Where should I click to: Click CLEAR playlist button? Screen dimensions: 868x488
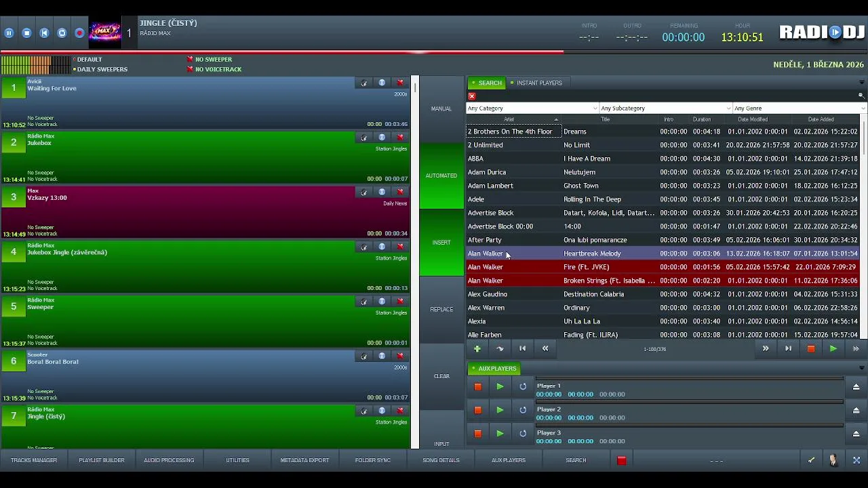point(441,376)
